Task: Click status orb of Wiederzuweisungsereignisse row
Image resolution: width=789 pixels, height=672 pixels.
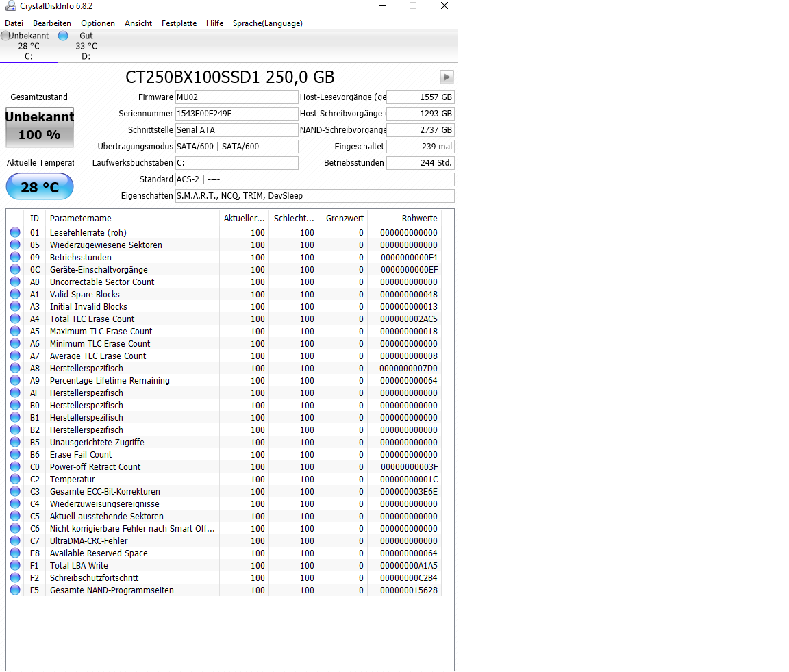Action: [15, 504]
